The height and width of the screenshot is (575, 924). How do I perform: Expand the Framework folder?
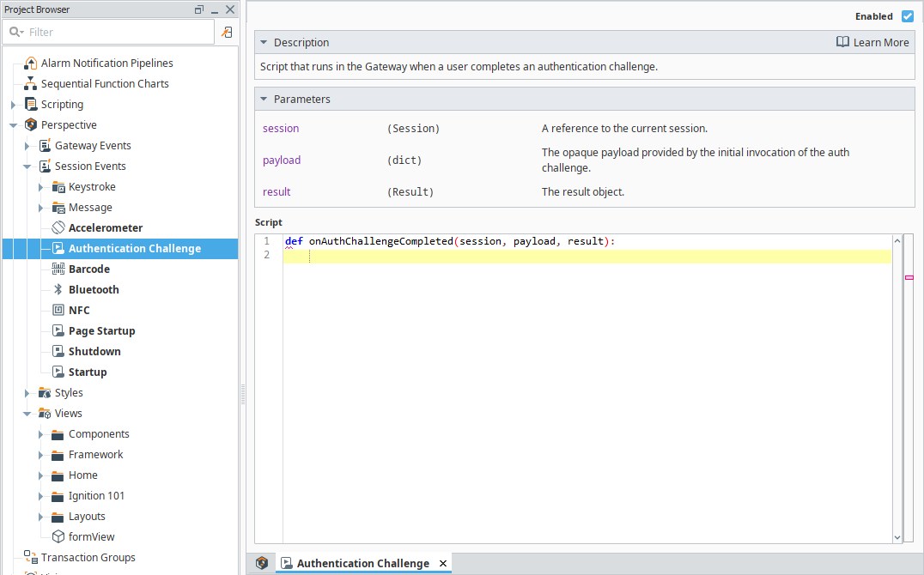pyautogui.click(x=40, y=455)
